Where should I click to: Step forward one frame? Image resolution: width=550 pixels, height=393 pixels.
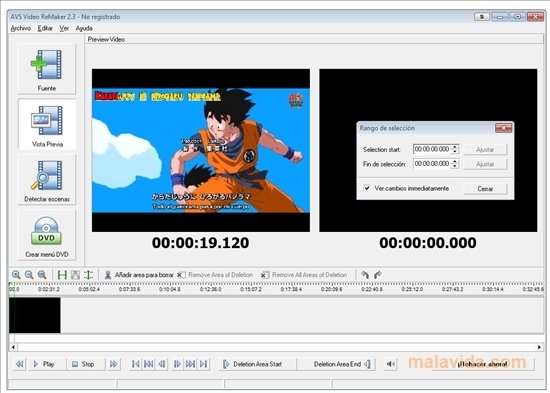pos(177,364)
